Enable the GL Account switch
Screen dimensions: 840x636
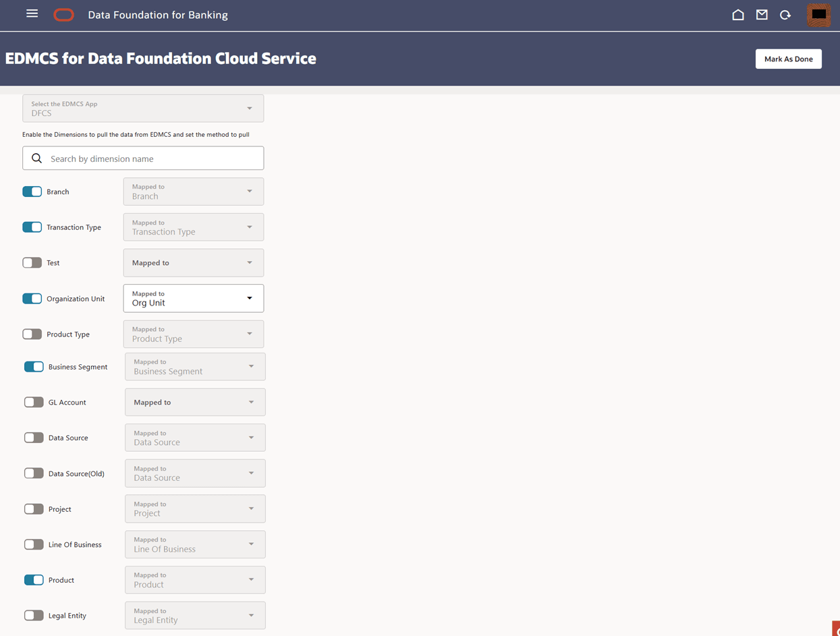pos(34,402)
